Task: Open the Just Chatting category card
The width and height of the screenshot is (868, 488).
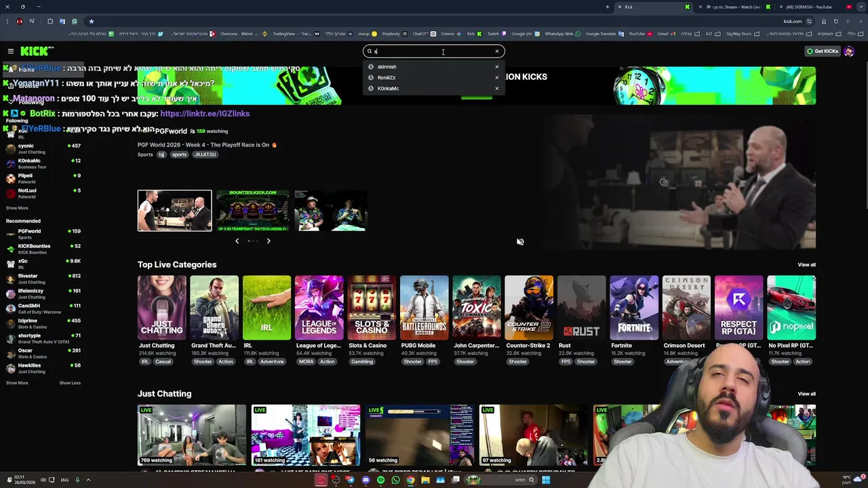Action: 161,307
